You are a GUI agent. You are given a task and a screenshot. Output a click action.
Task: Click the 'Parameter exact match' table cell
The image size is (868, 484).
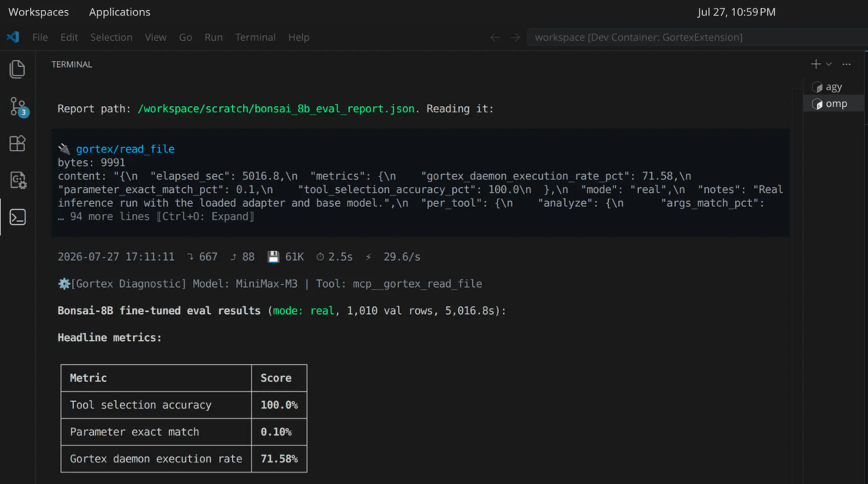156,432
